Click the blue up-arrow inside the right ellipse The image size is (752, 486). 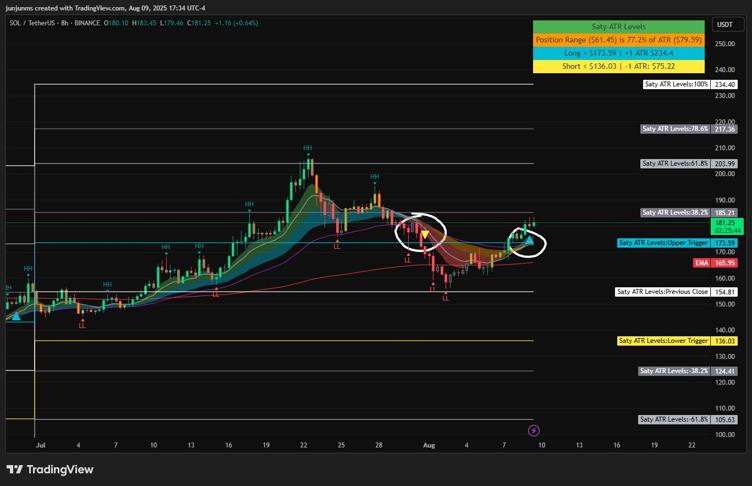pyautogui.click(x=529, y=241)
